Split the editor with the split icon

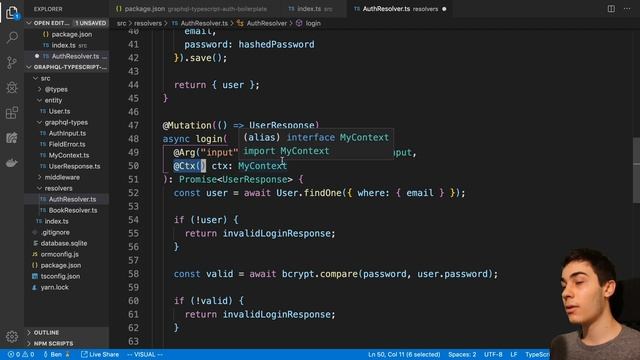click(x=611, y=9)
